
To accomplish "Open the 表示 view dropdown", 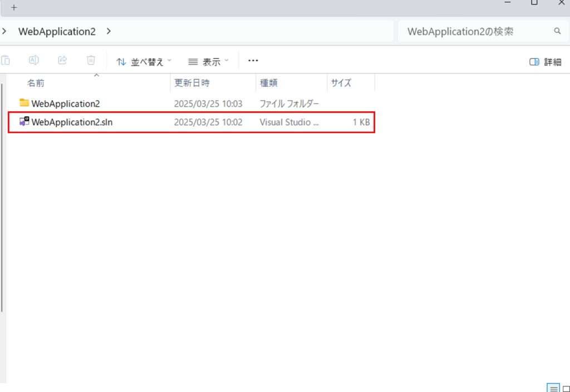I will (208, 62).
